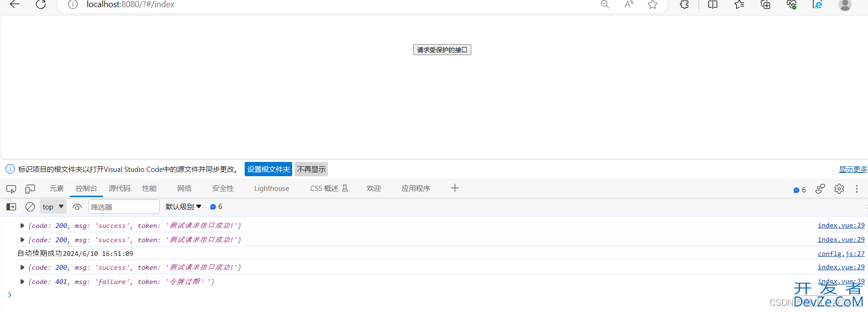Open the 6 issues counter in the DevTools tab bar
The height and width of the screenshot is (312, 868).
pyautogui.click(x=800, y=190)
